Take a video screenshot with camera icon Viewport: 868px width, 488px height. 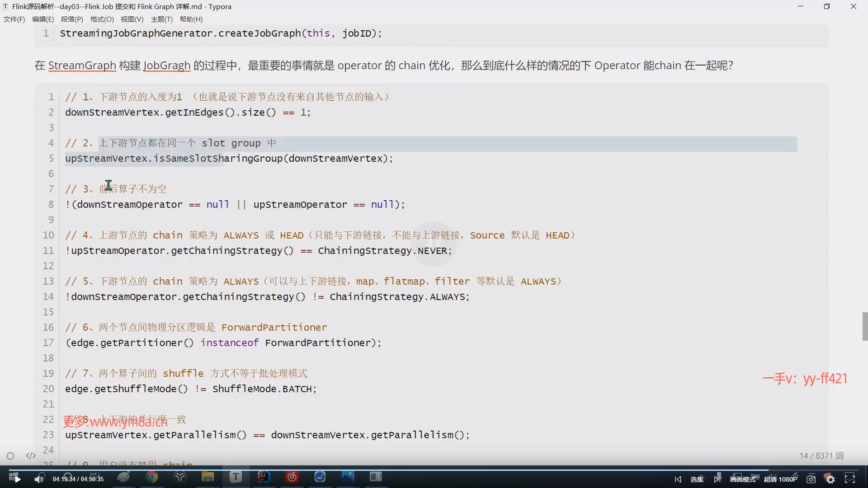click(x=811, y=479)
